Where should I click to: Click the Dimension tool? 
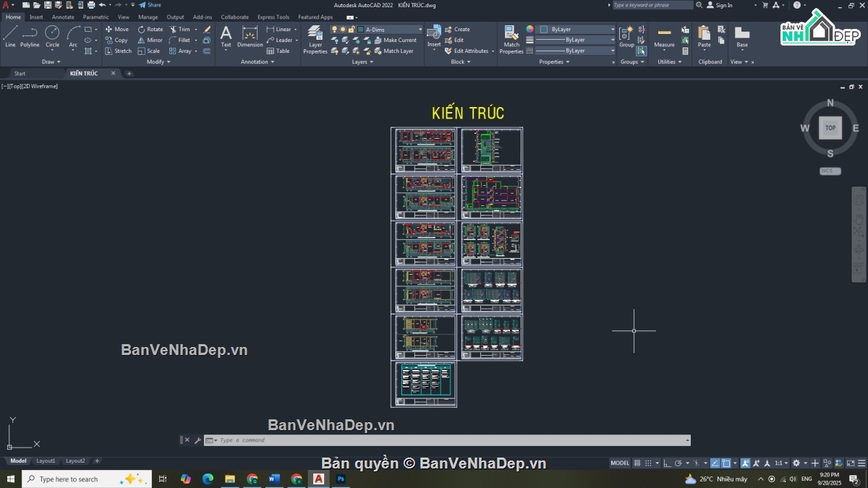tap(250, 38)
